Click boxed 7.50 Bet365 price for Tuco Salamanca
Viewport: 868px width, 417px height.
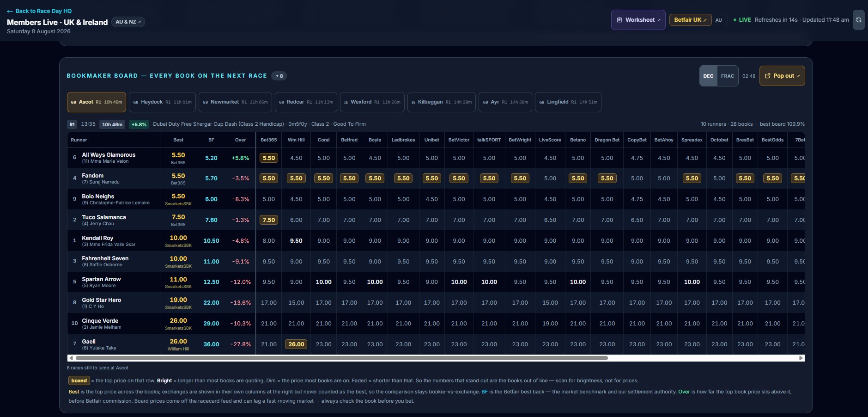[269, 220]
